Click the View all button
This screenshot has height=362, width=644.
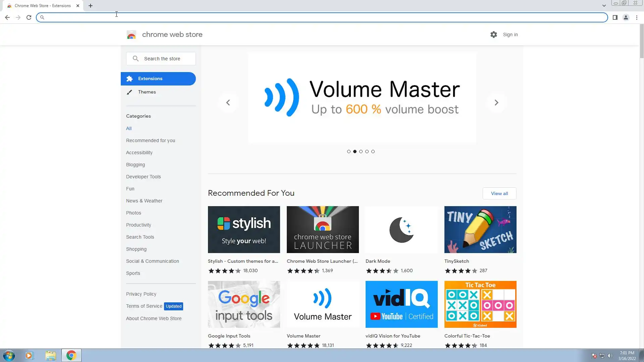(x=499, y=193)
